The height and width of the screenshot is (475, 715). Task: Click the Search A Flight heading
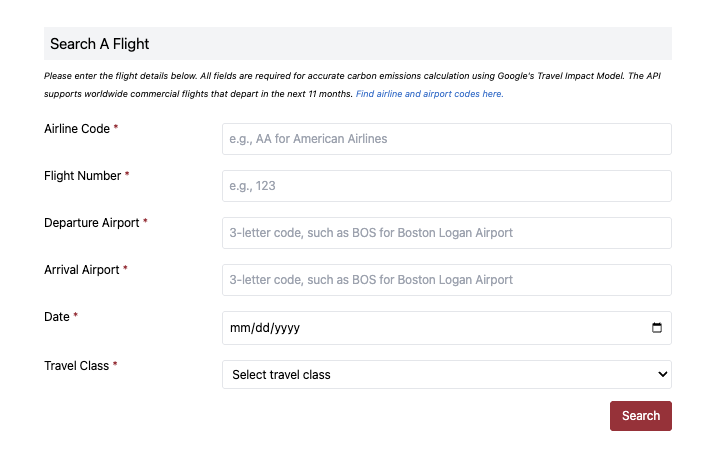click(x=99, y=44)
